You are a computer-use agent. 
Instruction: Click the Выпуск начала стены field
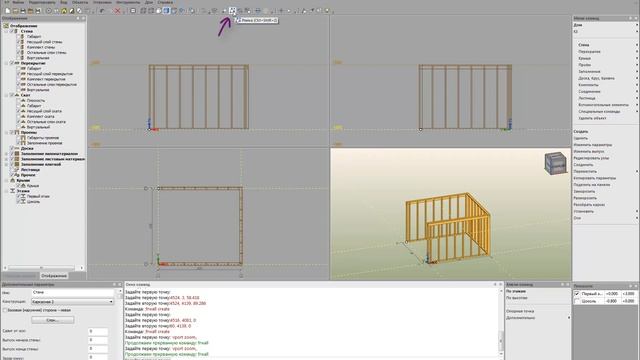pyautogui.click(x=98, y=340)
